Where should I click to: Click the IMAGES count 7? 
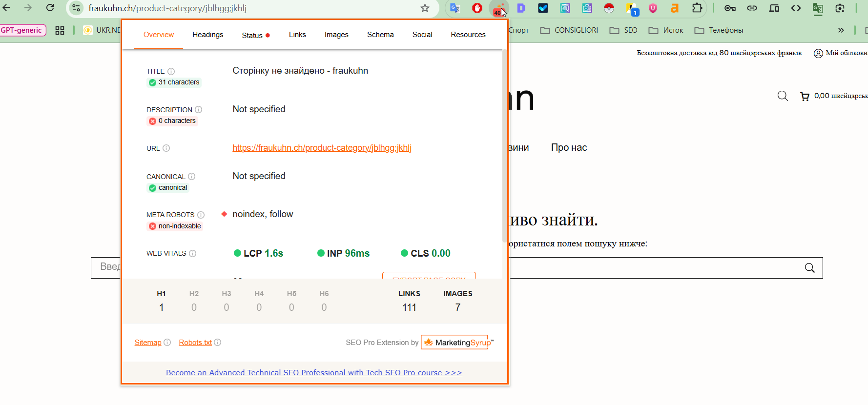pyautogui.click(x=458, y=307)
